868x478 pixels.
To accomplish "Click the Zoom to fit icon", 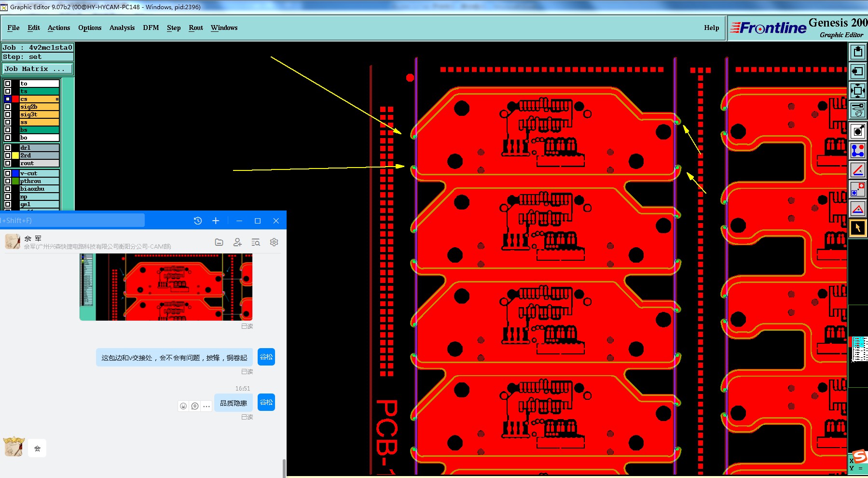I will click(857, 91).
